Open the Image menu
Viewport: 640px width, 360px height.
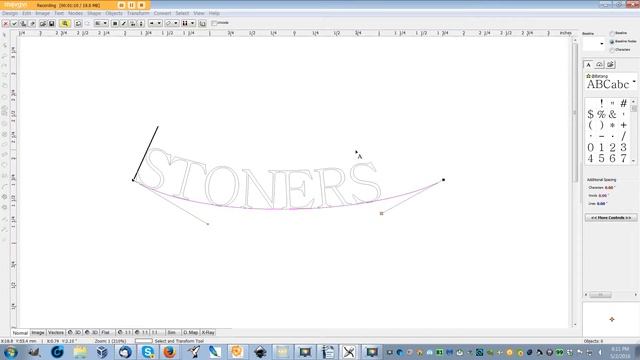pyautogui.click(x=42, y=13)
